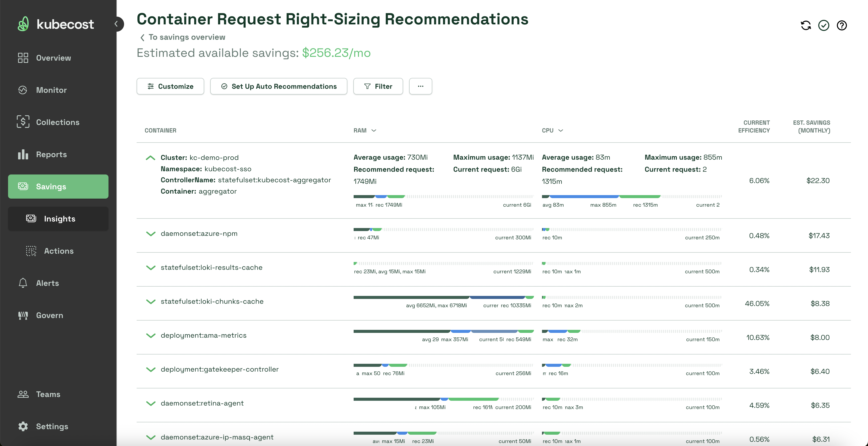Click the circled checkmark icon at top right

824,25
